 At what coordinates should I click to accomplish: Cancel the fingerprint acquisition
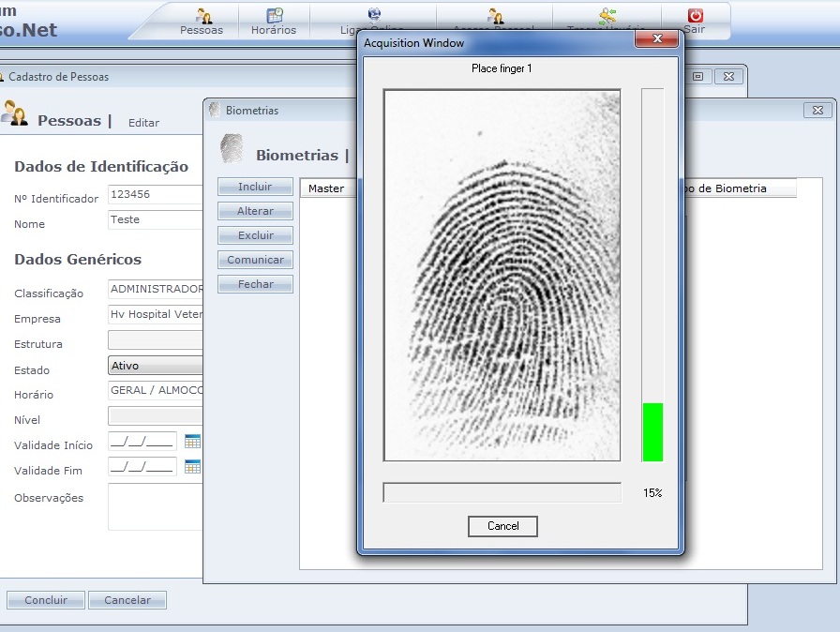502,526
